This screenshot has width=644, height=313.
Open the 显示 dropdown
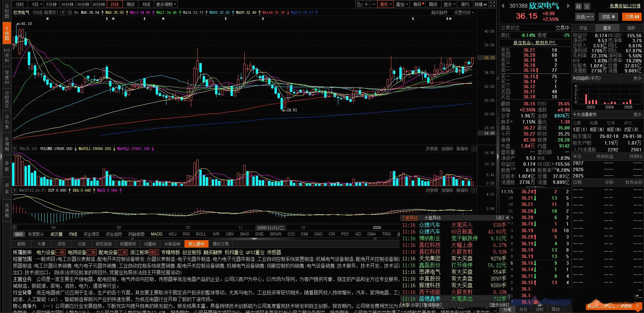pyautogui.click(x=449, y=4)
